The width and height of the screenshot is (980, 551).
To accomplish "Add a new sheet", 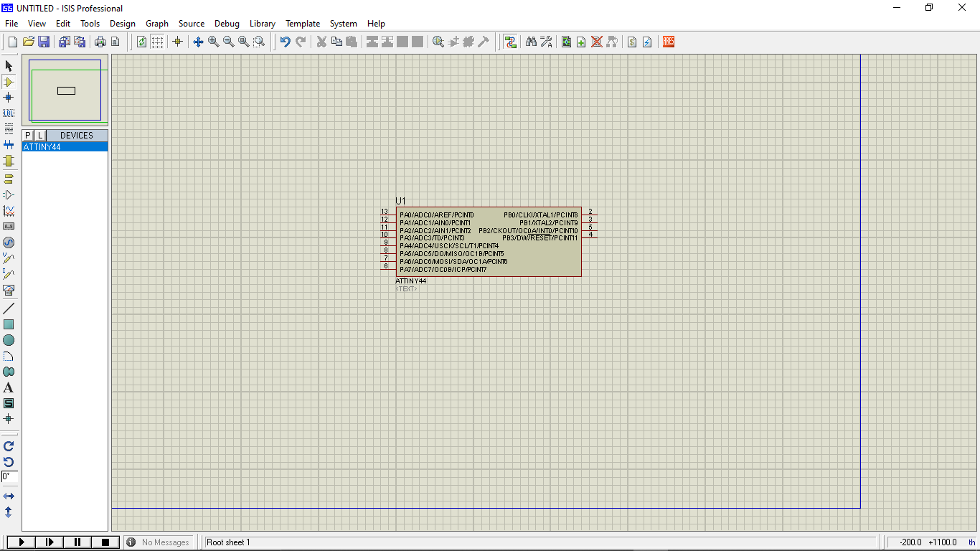I will tap(581, 42).
